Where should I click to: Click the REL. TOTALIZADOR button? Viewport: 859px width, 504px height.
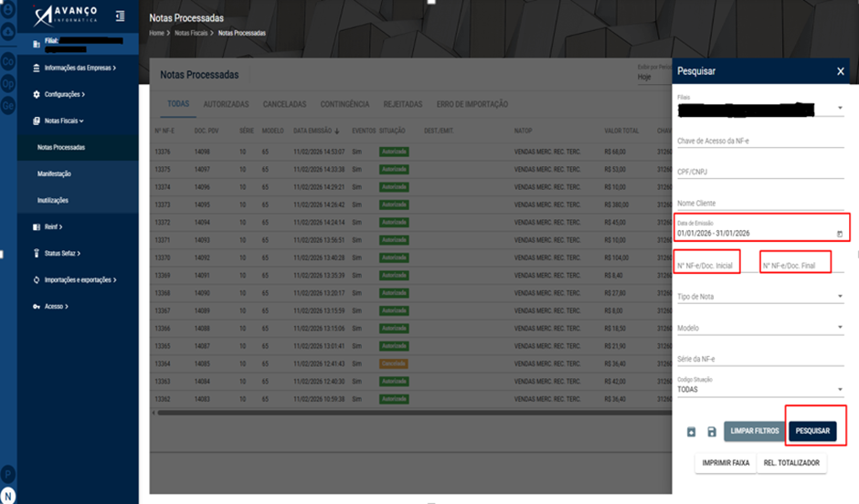click(791, 463)
